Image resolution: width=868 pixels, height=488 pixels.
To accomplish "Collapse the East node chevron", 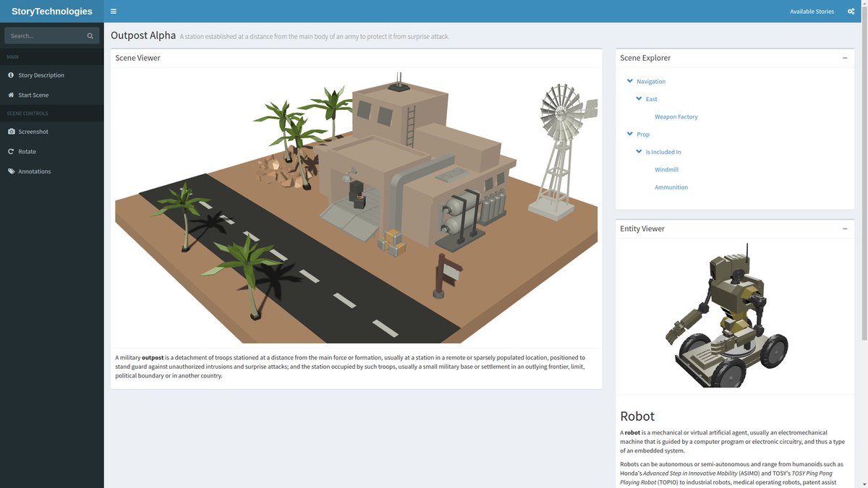I will [x=639, y=98].
